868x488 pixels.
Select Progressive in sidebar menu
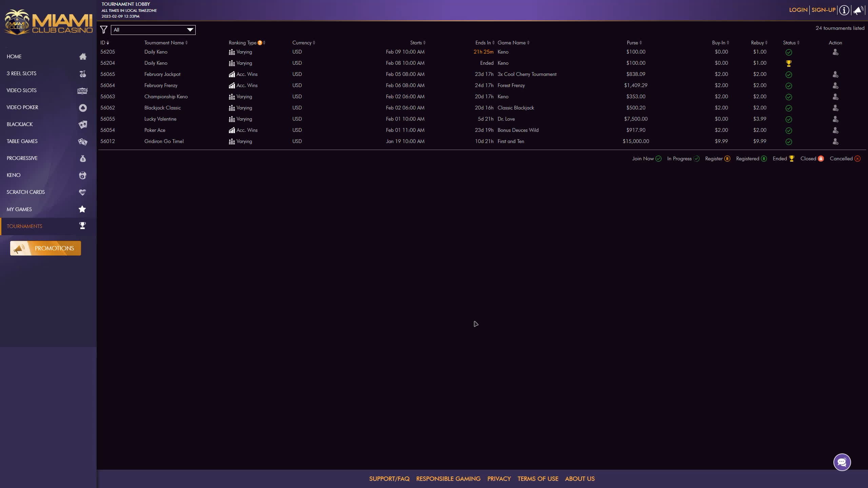pos(22,158)
